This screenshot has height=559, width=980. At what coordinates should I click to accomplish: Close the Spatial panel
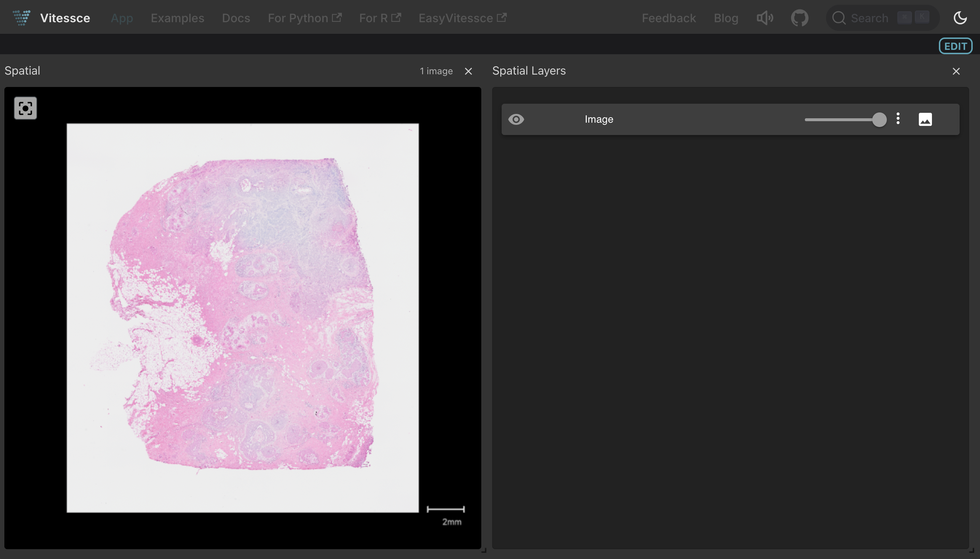468,71
